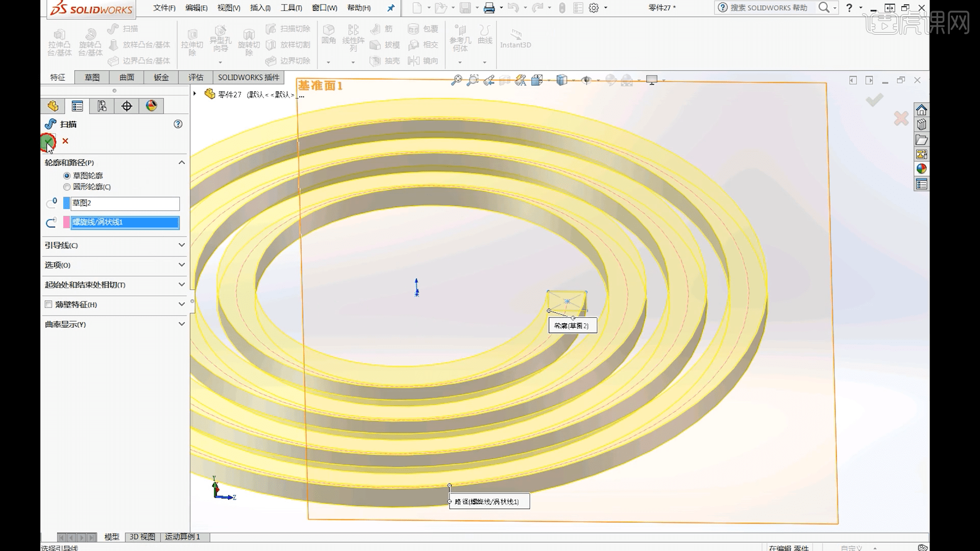Click the green checkmark to confirm the sweep

pyautogui.click(x=47, y=142)
